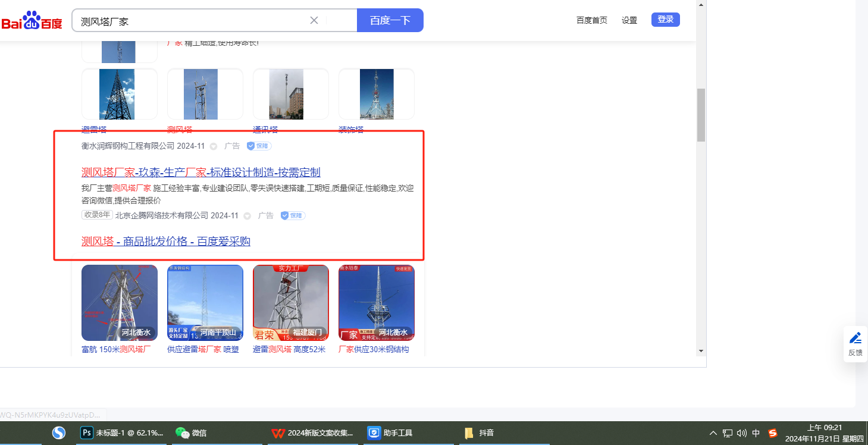Click the 反馈 feedback button
Screen dimensions: 868x445
tap(856, 344)
